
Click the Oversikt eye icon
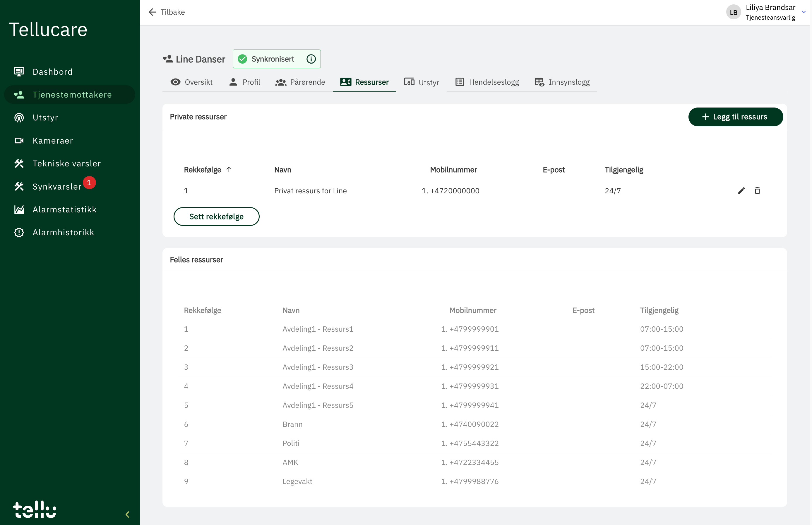pos(175,82)
